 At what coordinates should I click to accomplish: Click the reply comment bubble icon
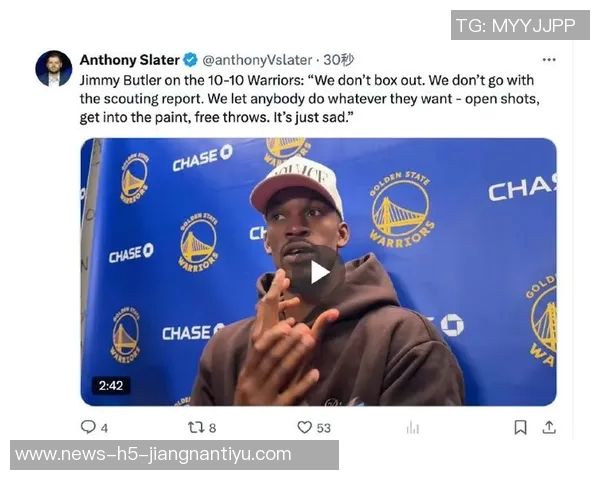click(x=88, y=427)
